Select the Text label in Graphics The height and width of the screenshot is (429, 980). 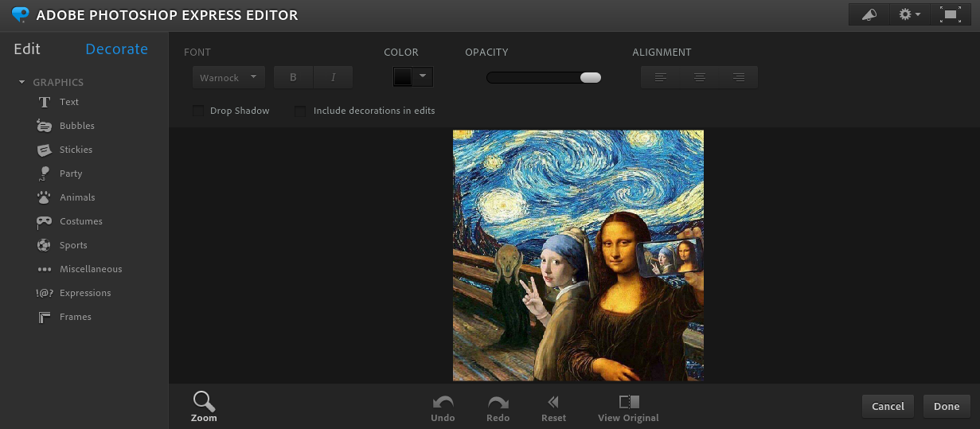pyautogui.click(x=69, y=102)
